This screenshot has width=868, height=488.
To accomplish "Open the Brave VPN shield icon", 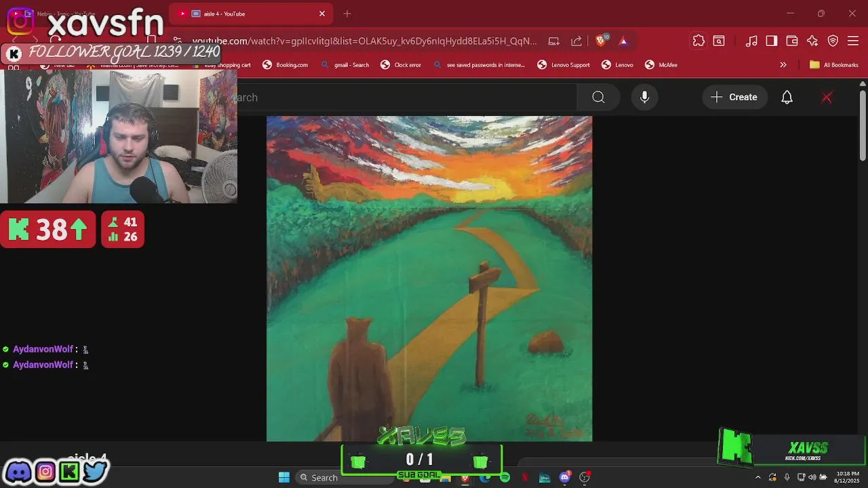I will [833, 41].
